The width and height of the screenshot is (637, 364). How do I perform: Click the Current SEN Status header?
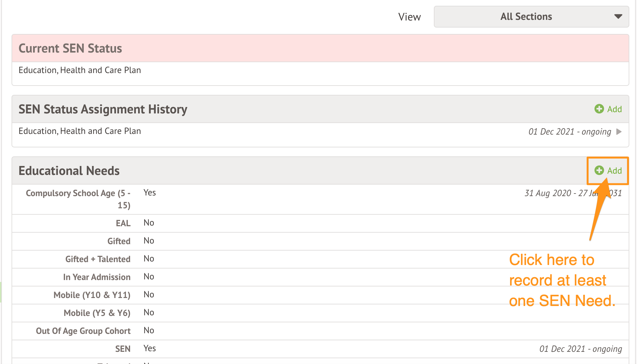coord(70,48)
